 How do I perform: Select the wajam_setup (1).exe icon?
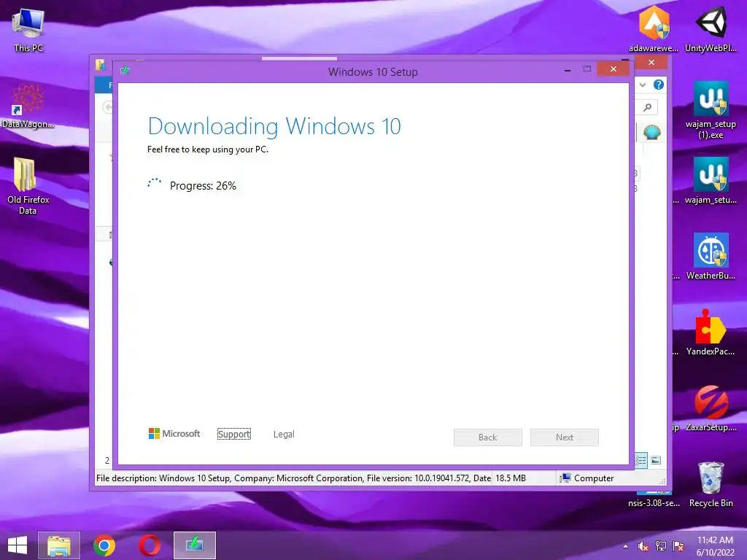tap(711, 109)
